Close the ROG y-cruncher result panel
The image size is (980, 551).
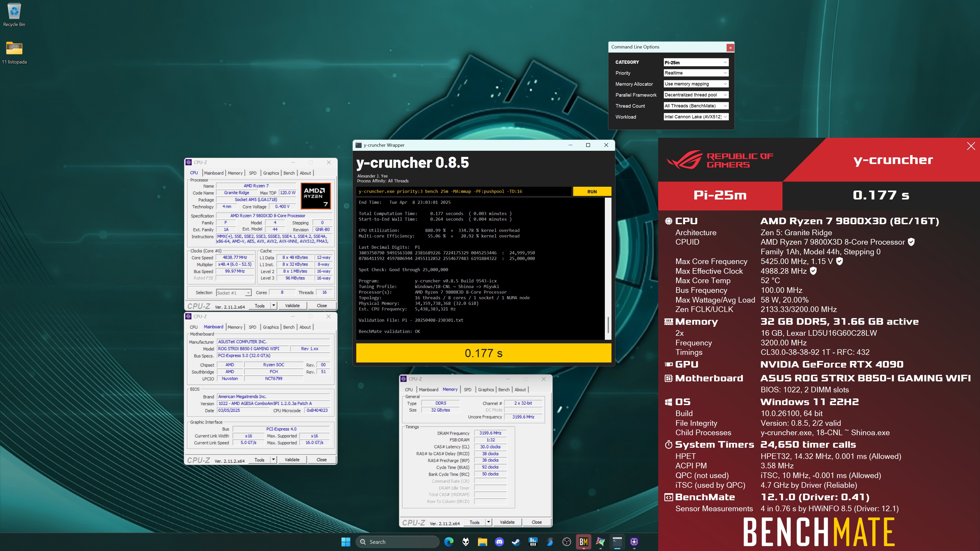click(x=971, y=146)
